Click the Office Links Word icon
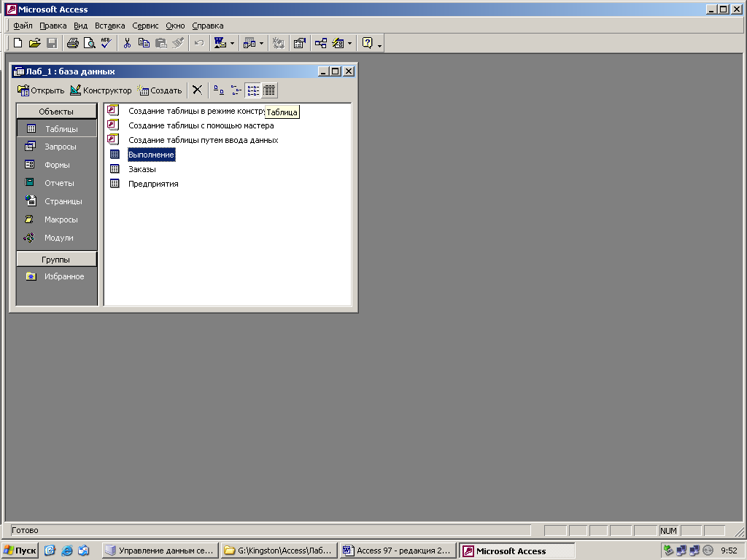 [x=220, y=43]
